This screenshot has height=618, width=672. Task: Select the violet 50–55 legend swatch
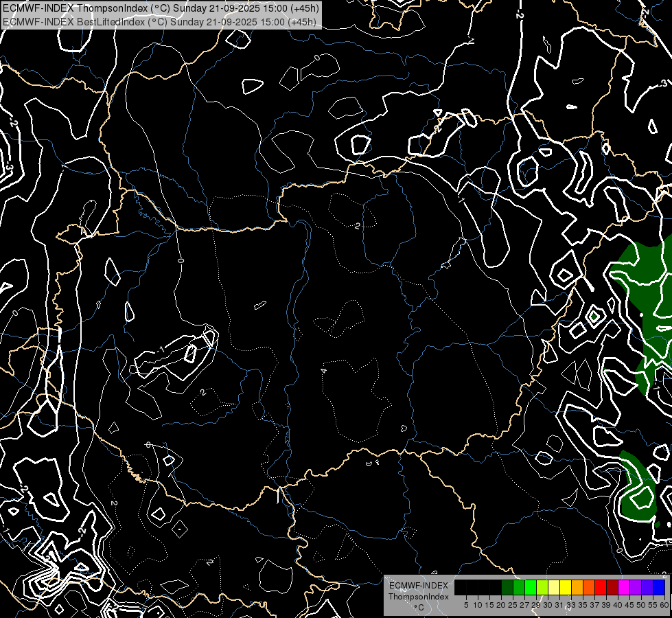click(647, 587)
